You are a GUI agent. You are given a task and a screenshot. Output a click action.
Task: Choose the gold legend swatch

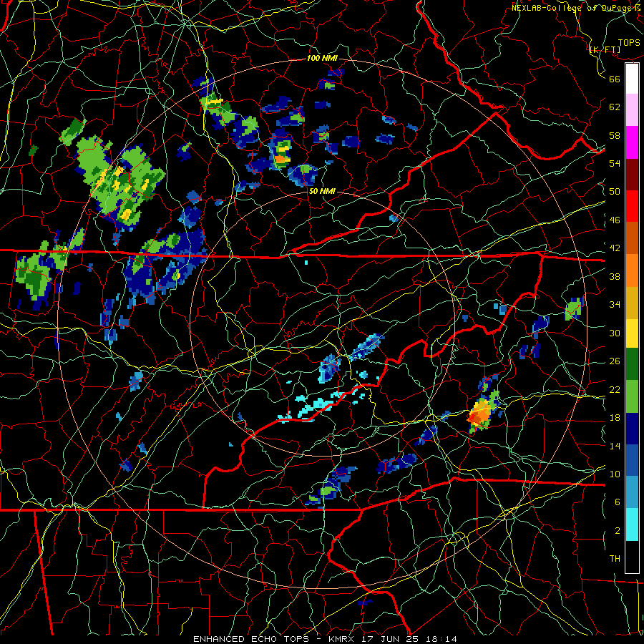coord(632,303)
